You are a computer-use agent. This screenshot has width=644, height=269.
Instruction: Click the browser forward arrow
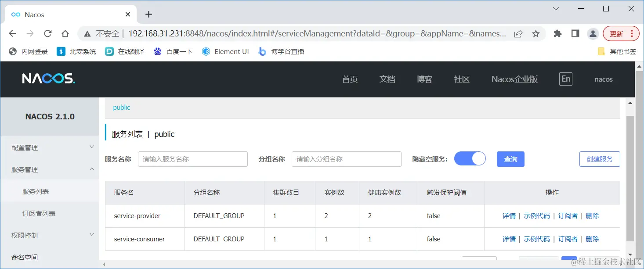pos(30,34)
